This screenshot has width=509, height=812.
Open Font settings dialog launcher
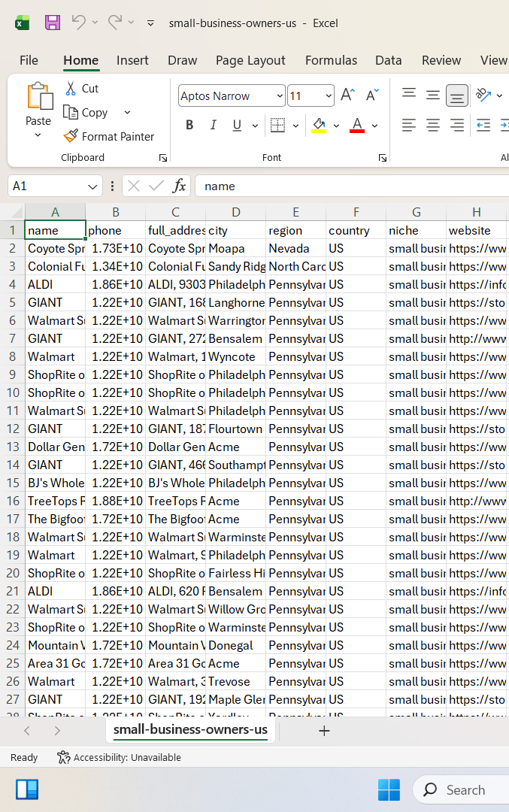(383, 158)
